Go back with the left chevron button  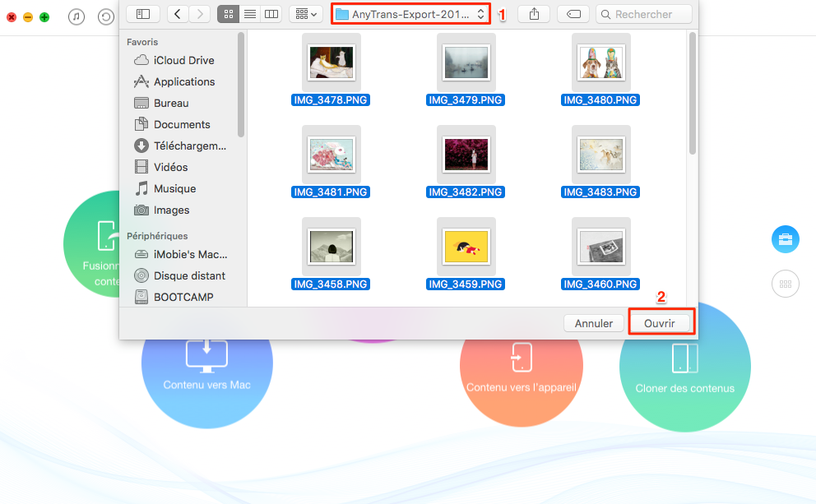178,14
